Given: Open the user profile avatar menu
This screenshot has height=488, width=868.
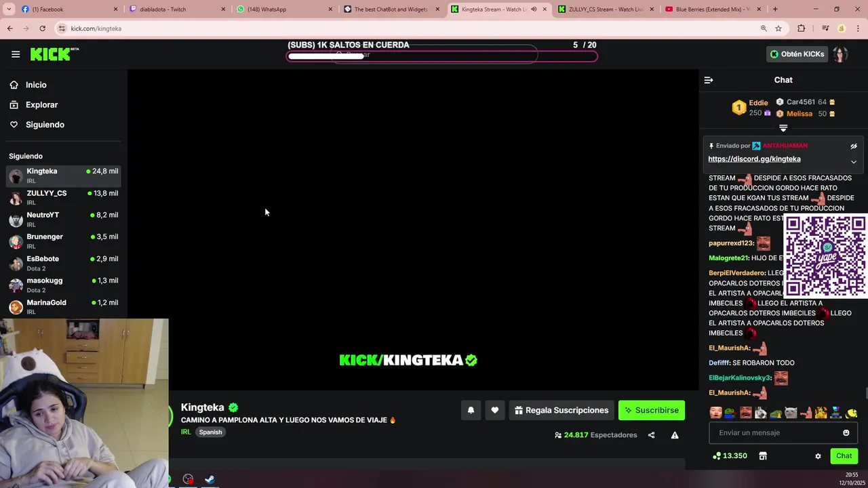Looking at the screenshot, I should pos(840,54).
